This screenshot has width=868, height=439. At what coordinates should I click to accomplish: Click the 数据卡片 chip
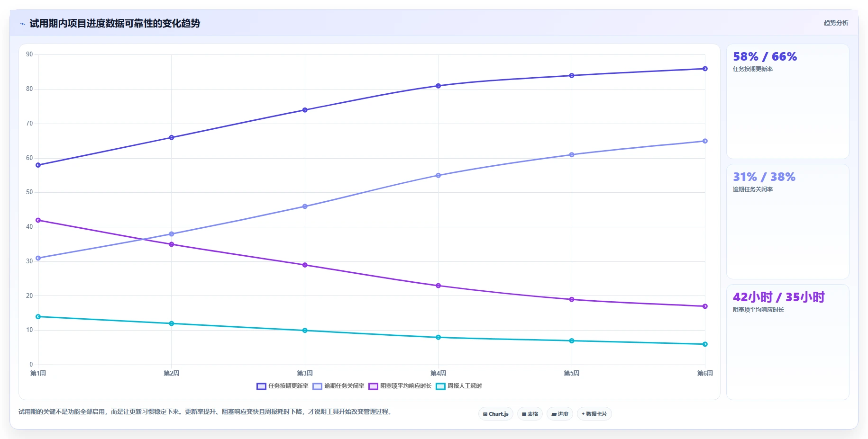[x=594, y=414]
